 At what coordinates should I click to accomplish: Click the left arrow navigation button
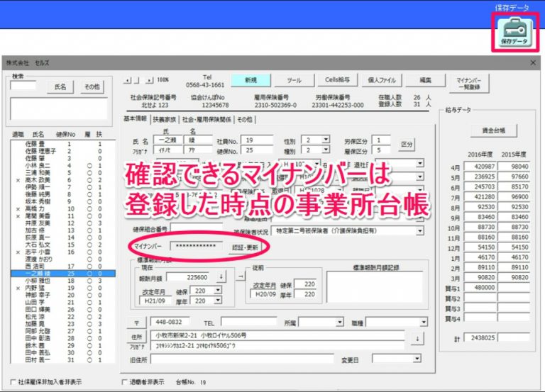click(x=128, y=80)
